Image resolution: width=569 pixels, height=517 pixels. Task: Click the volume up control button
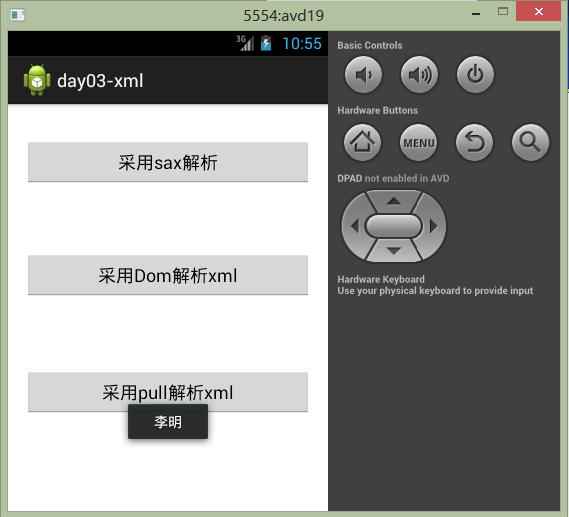(419, 74)
